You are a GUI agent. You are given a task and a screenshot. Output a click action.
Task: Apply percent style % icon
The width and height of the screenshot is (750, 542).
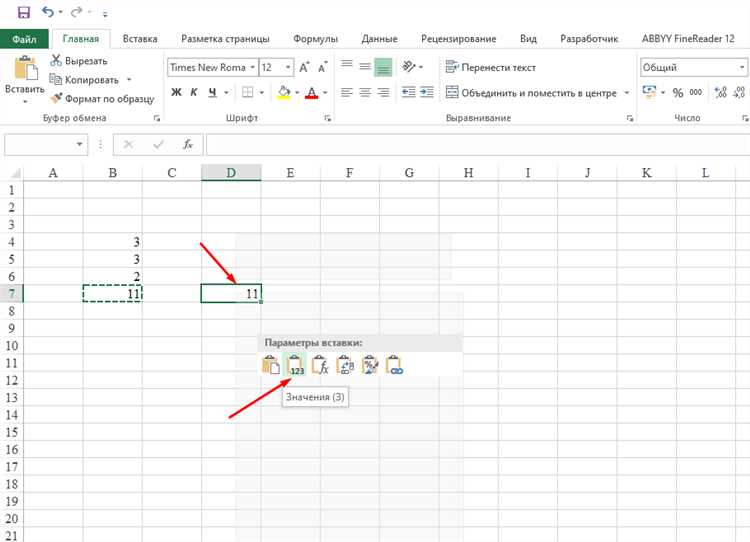[678, 93]
